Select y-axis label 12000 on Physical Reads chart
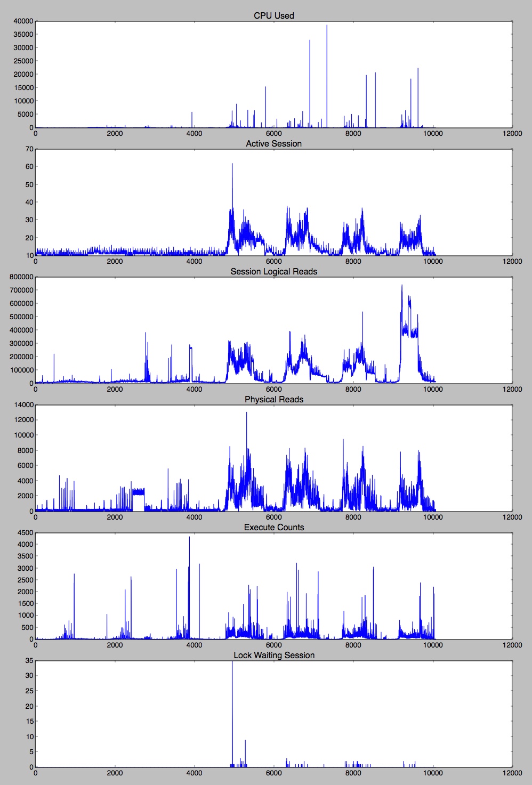The width and height of the screenshot is (532, 785). pos(23,420)
